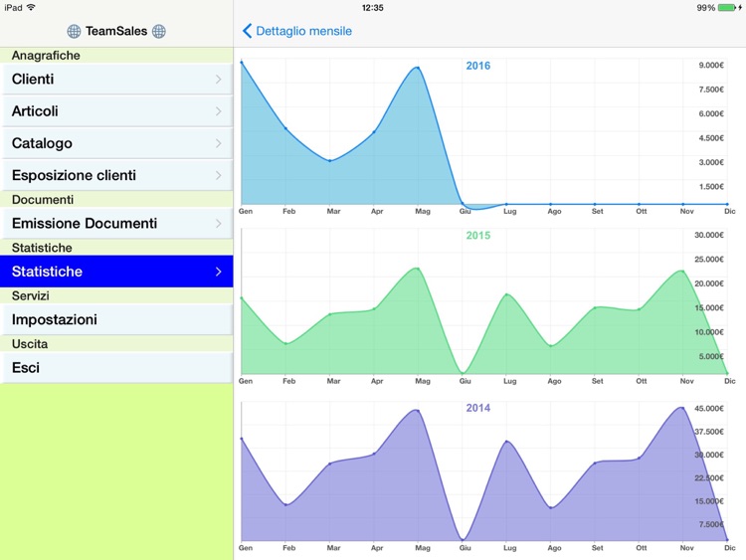Tap the Mag peak point in 2016 chart
Viewport: 746px width, 560px height.
point(418,68)
